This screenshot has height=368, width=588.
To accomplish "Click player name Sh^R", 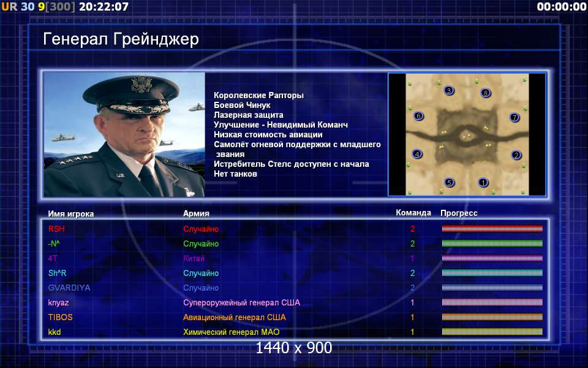I will [x=57, y=273].
